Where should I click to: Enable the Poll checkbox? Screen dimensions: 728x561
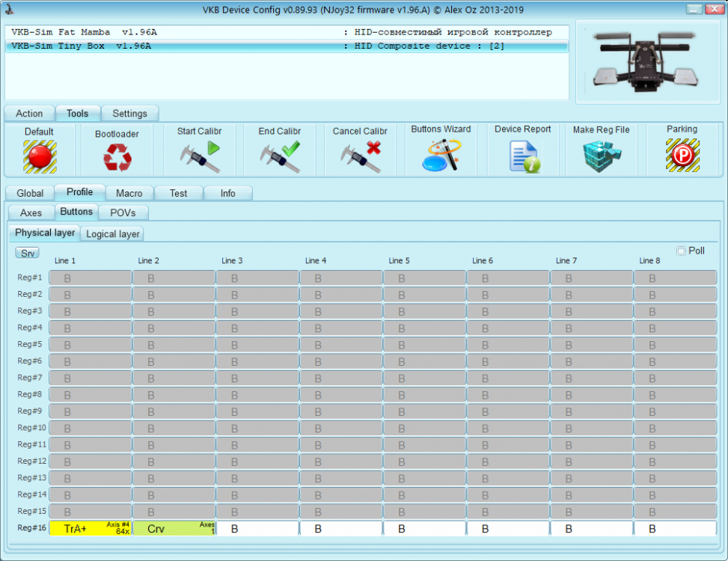pos(681,251)
